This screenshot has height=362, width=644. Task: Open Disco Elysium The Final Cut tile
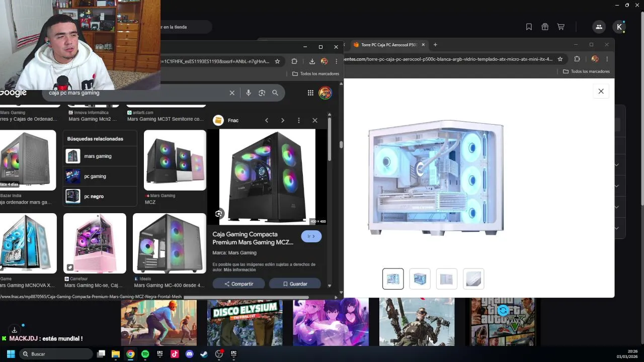[245, 322]
